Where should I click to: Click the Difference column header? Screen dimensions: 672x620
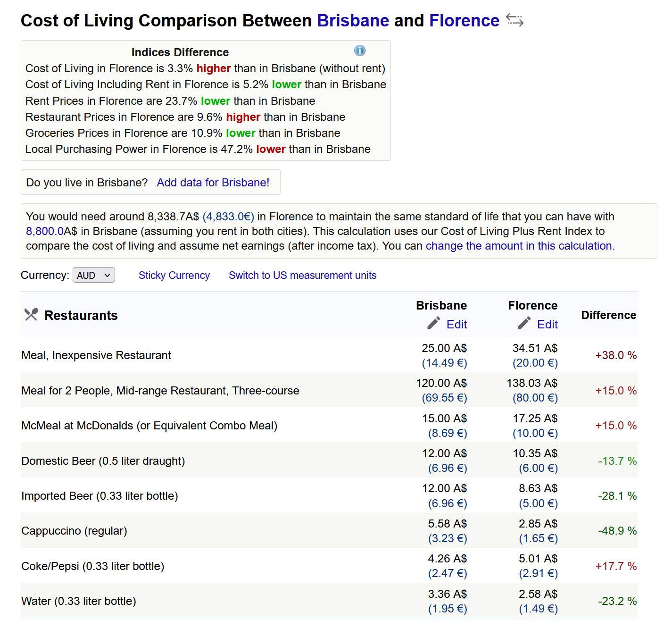(x=608, y=315)
